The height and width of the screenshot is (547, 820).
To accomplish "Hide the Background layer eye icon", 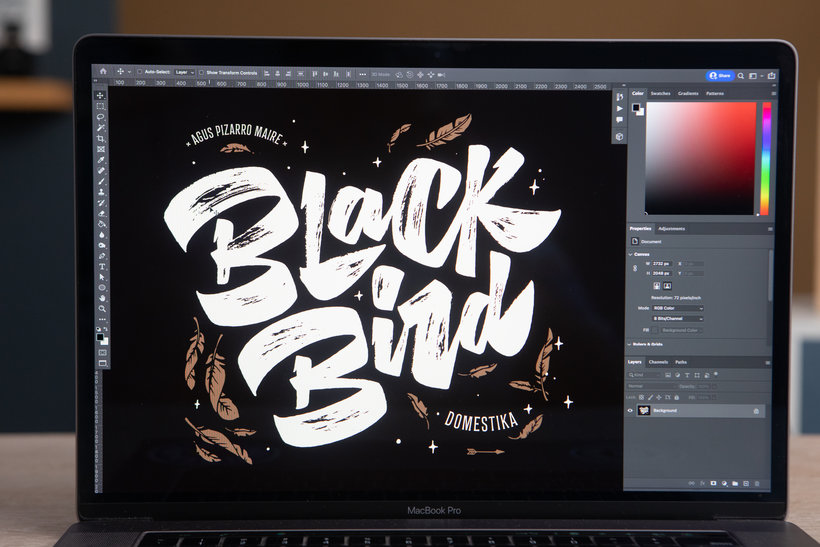I will pos(630,411).
